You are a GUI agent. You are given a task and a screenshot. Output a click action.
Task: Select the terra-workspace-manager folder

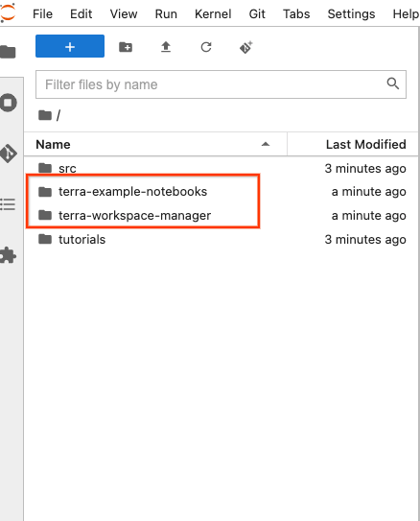coord(221,216)
